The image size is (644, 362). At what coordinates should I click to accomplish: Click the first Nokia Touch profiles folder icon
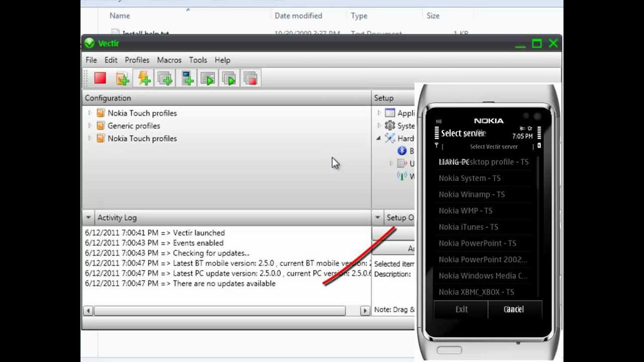pyautogui.click(x=101, y=113)
